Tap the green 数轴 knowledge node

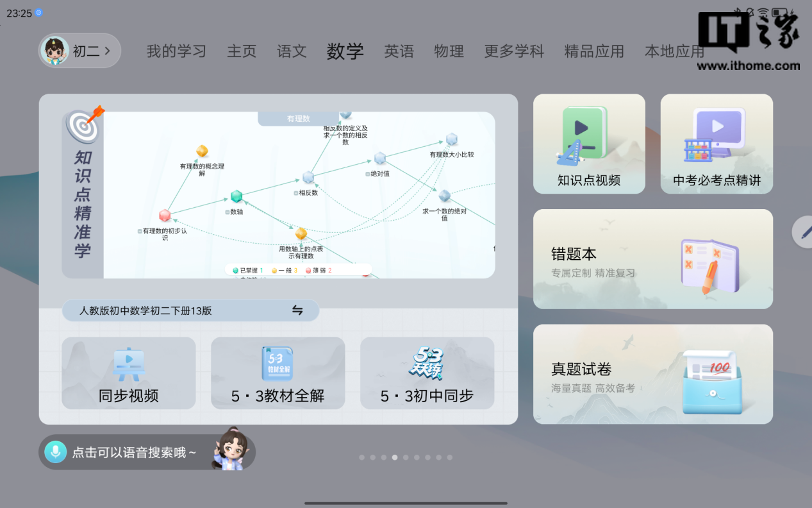(x=236, y=196)
